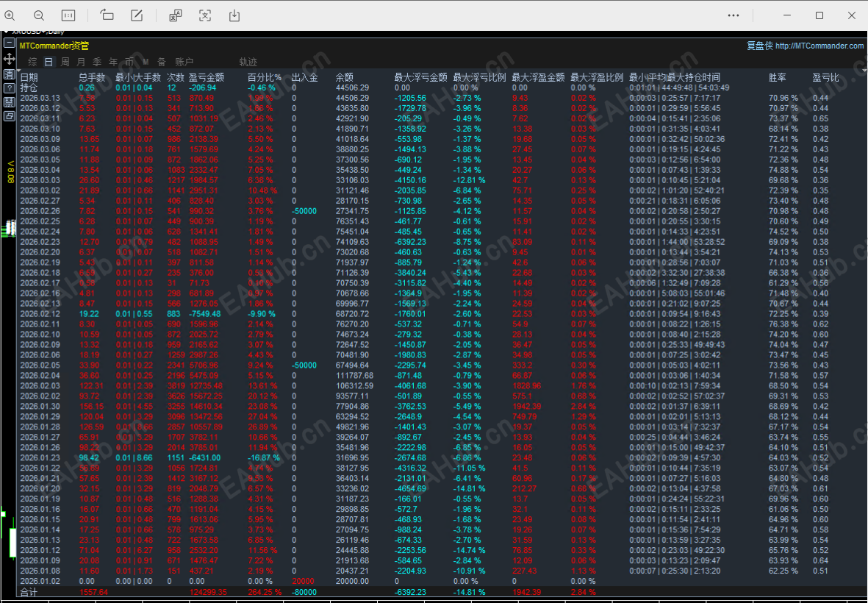The height and width of the screenshot is (603, 868).
Task: Open the three-dot more options menu
Action: click(x=734, y=15)
